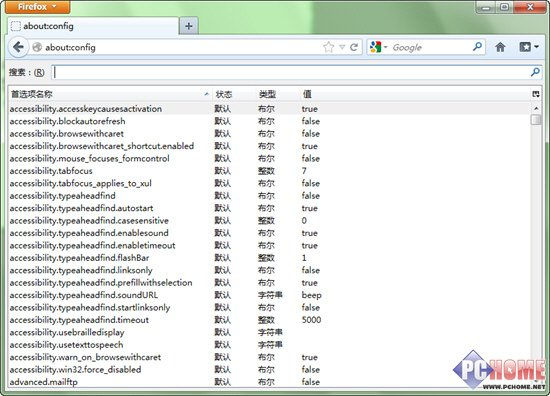
Task: Click the Google search magnifier icon
Action: pyautogui.click(x=477, y=47)
